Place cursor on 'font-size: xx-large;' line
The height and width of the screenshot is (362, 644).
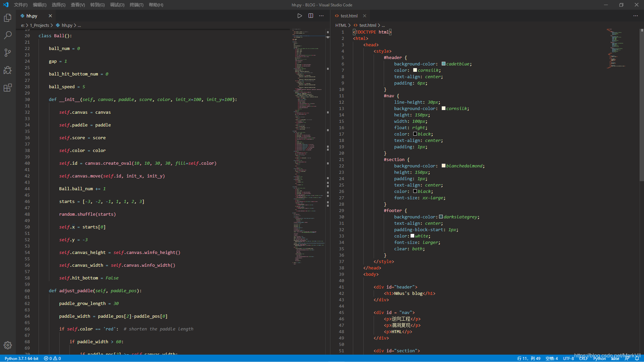(420, 198)
